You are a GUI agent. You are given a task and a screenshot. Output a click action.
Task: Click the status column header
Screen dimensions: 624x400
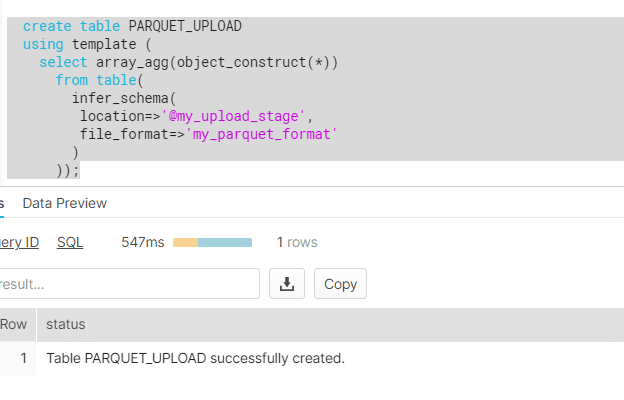point(66,324)
